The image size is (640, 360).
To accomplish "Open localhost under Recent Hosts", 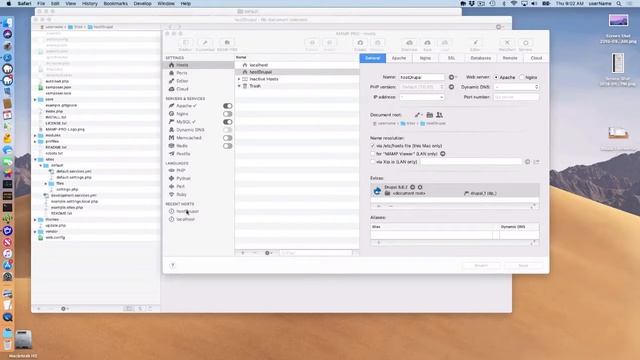I will tap(186, 219).
